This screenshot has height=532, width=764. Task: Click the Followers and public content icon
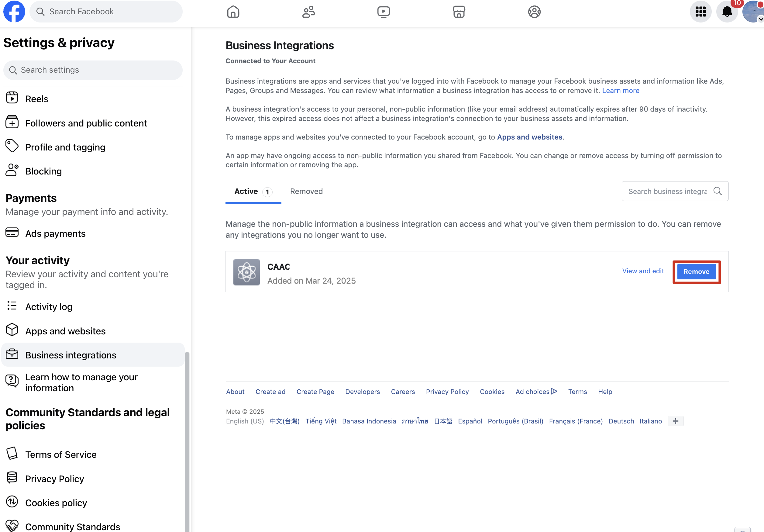point(12,123)
